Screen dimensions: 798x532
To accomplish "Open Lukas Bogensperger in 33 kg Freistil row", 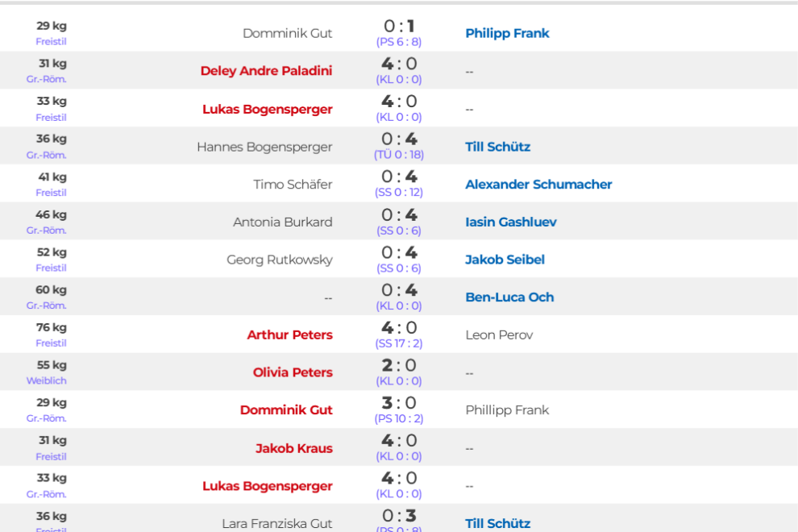I will click(267, 109).
